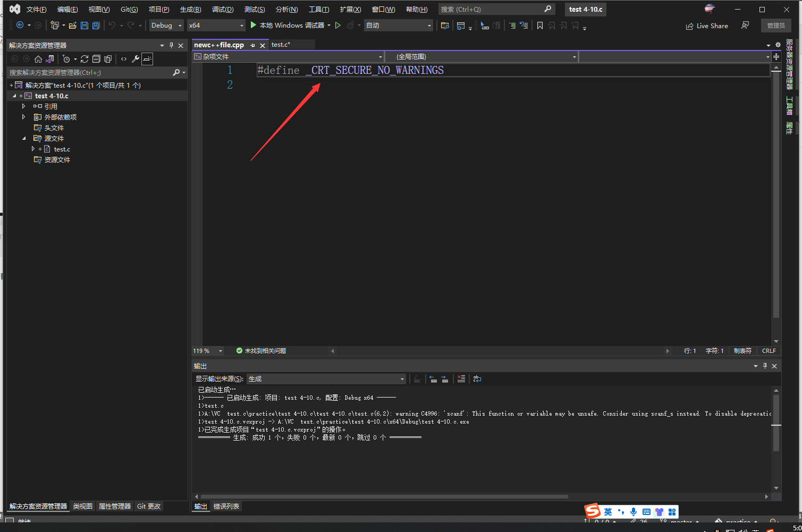Click the 管理员 button
Viewport: 802px width, 532px height.
coord(776,26)
